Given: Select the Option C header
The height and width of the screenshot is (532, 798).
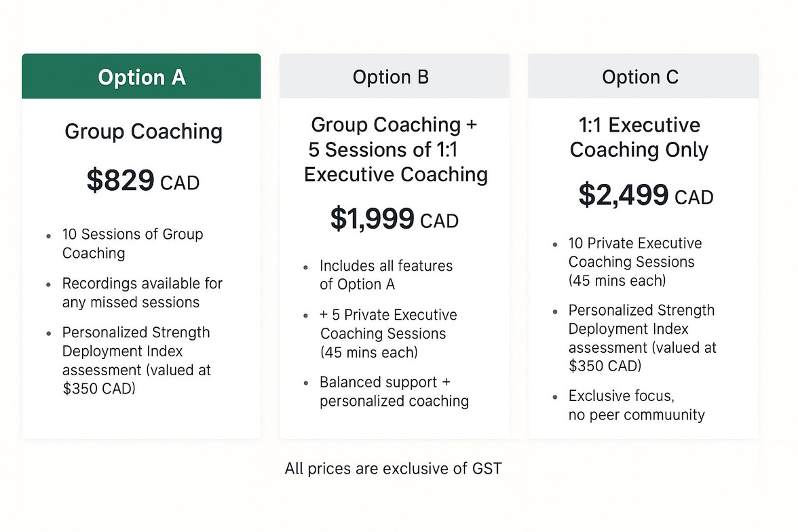Looking at the screenshot, I should (x=643, y=77).
